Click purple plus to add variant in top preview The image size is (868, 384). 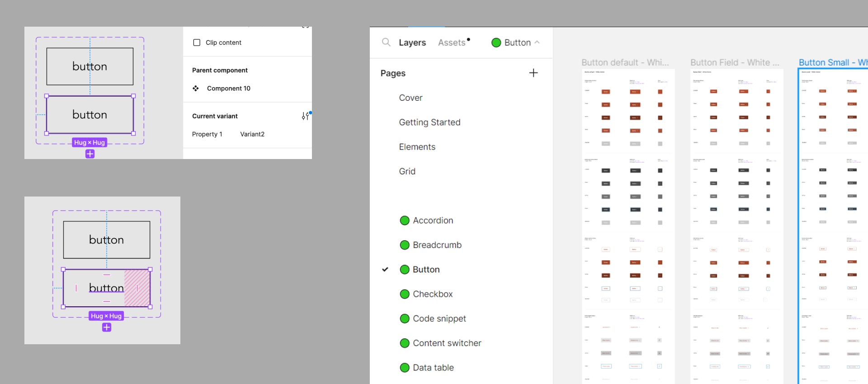(x=90, y=154)
